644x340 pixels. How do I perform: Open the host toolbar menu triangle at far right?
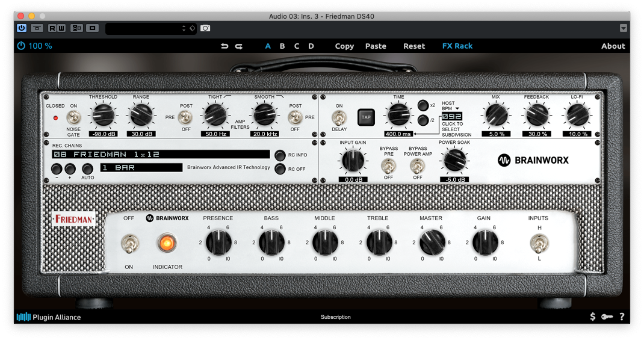pyautogui.click(x=624, y=28)
